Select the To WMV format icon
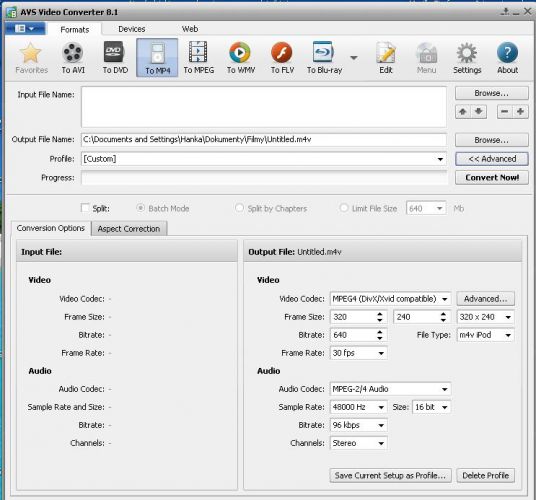 (x=241, y=58)
